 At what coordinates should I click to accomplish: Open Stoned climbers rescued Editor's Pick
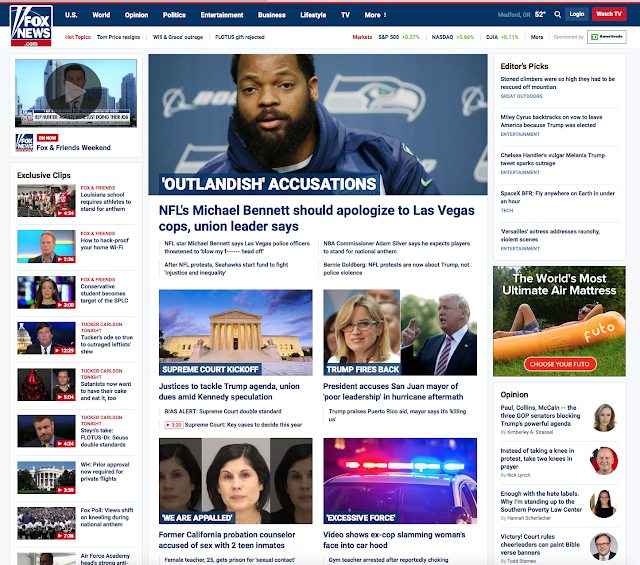pyautogui.click(x=558, y=83)
